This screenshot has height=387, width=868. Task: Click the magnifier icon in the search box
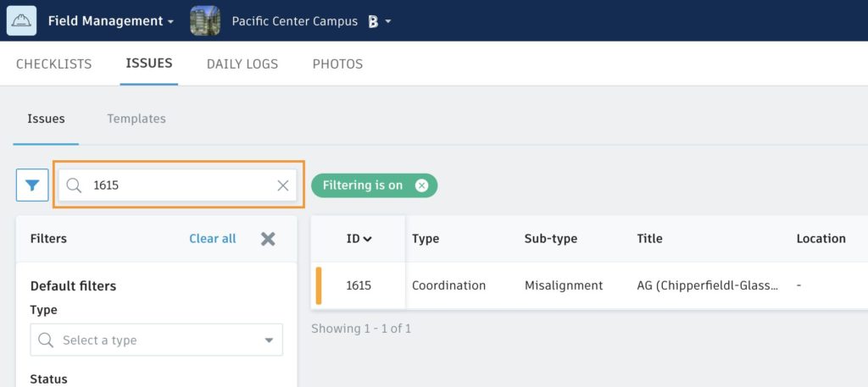point(74,185)
